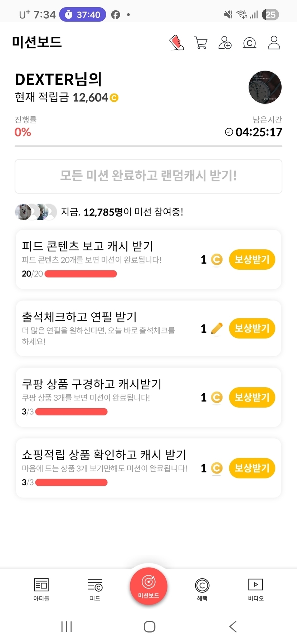Tap the feed mission 20/20 progress bar

point(81,274)
